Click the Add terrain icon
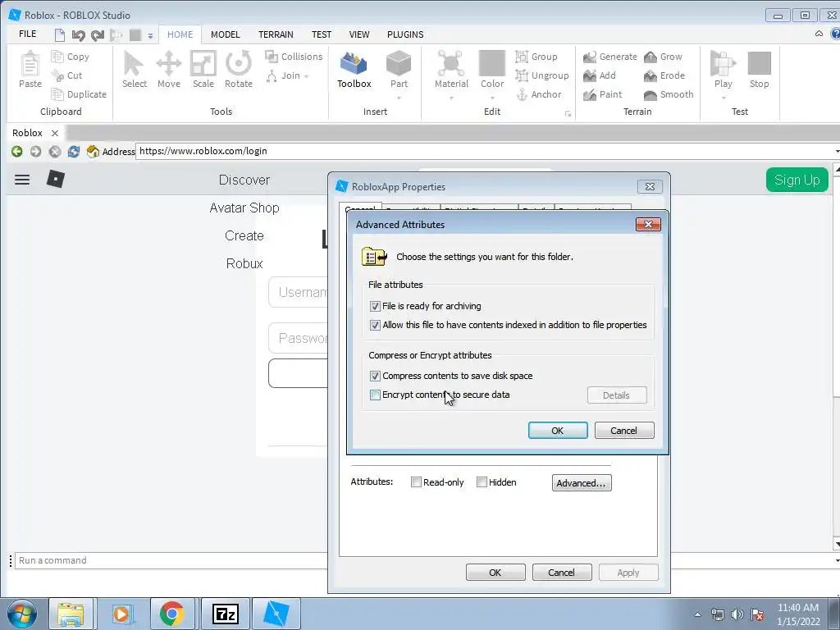 click(590, 75)
